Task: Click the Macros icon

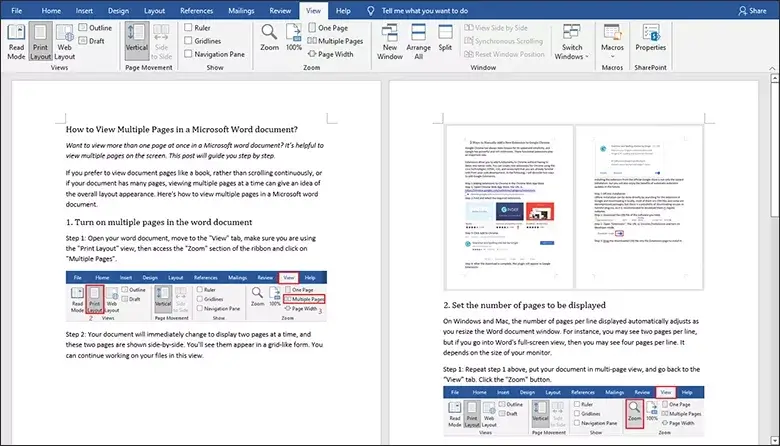Action: (612, 33)
